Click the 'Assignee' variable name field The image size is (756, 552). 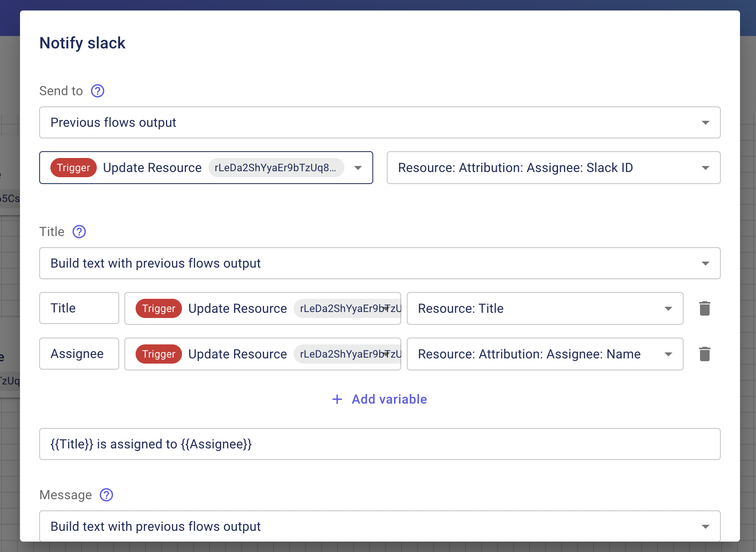[x=79, y=354]
